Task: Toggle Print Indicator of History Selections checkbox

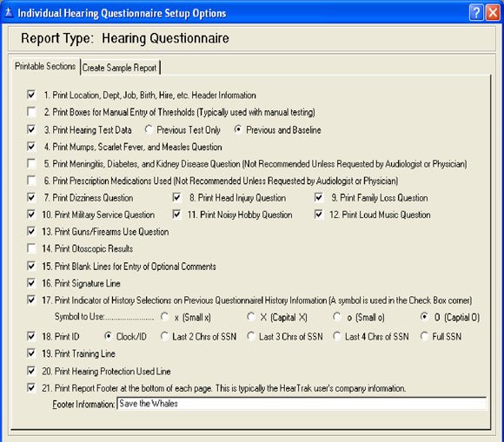Action: [x=31, y=300]
